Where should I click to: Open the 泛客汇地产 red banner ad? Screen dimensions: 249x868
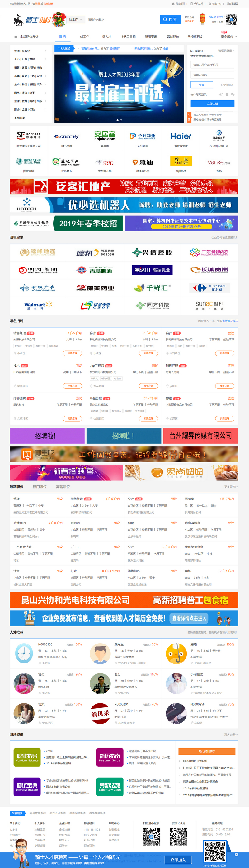[124, 186]
